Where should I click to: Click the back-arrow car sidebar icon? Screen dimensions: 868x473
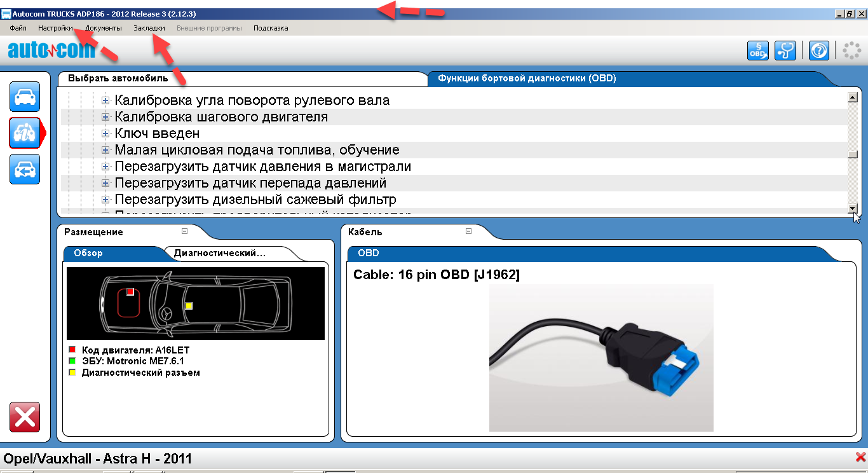25,169
